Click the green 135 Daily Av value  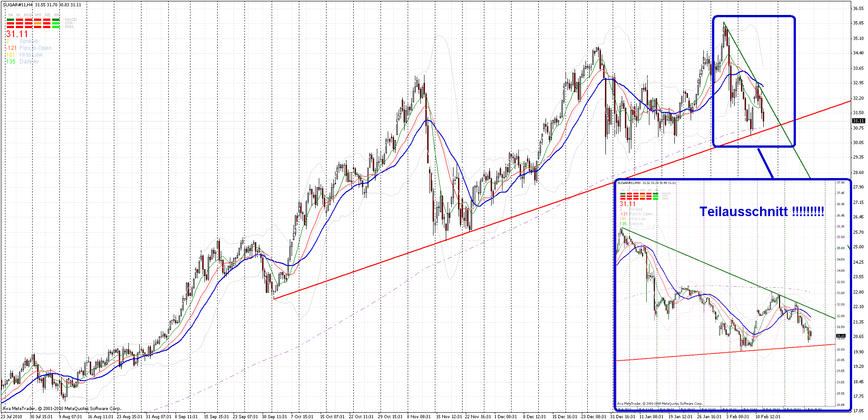click(x=10, y=62)
